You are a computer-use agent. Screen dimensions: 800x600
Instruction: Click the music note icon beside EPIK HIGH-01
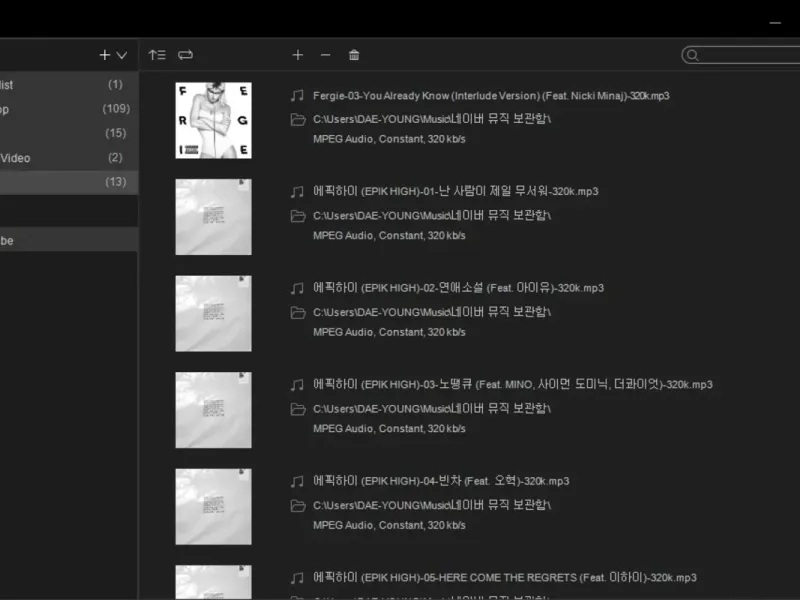point(297,192)
